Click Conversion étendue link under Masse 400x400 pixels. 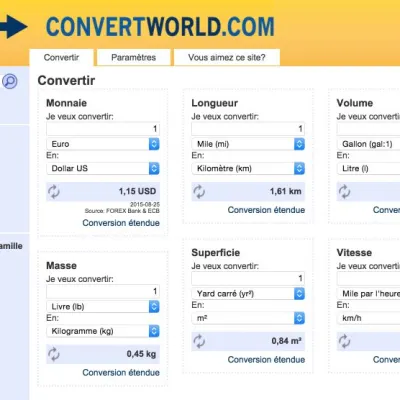(x=121, y=372)
